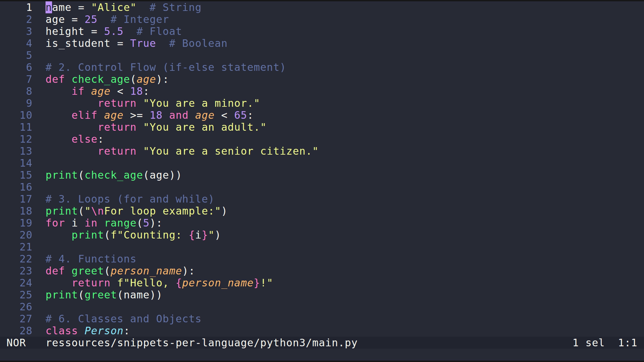Click line number 28
The image size is (644, 362).
click(26, 331)
